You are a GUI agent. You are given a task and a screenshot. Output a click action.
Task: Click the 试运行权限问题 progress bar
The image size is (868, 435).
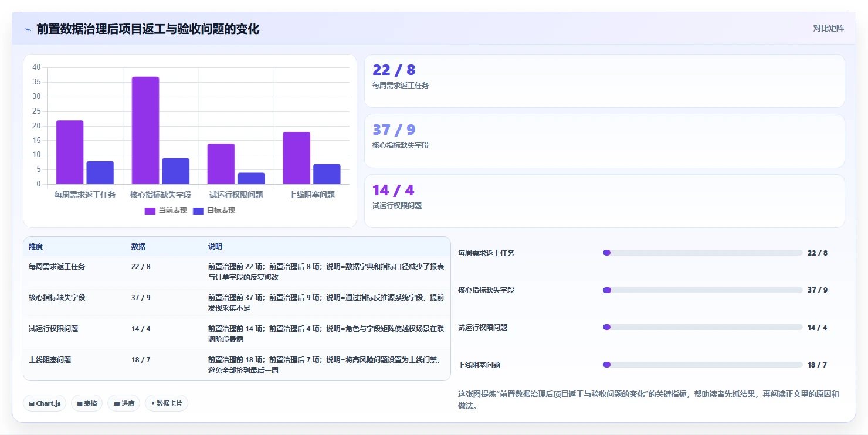tap(703, 327)
